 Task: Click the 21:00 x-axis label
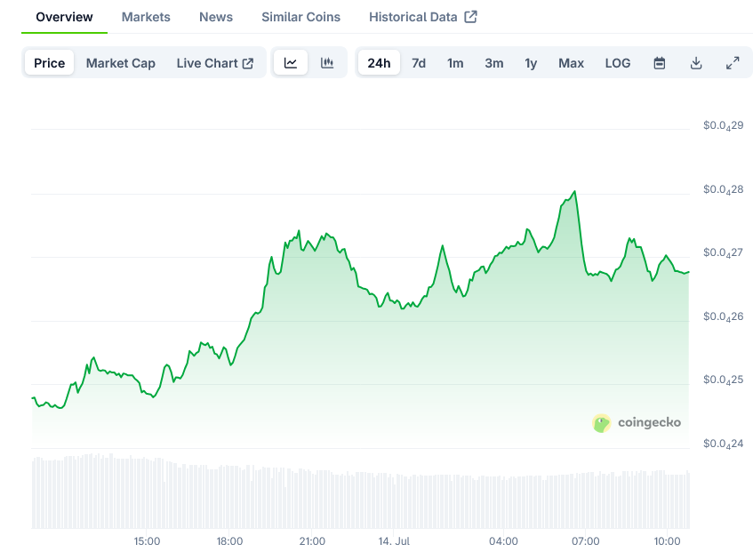pyautogui.click(x=312, y=541)
